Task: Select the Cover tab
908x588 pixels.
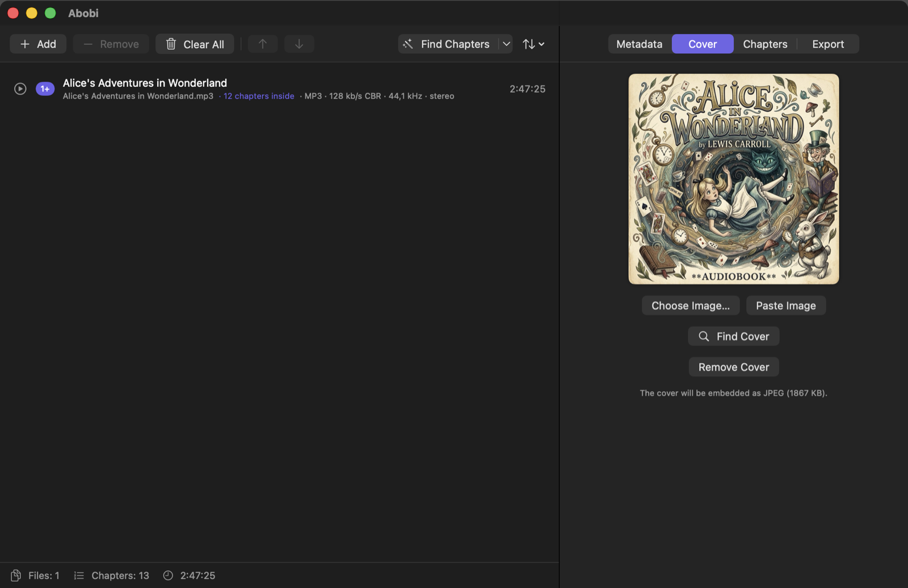Action: click(703, 44)
